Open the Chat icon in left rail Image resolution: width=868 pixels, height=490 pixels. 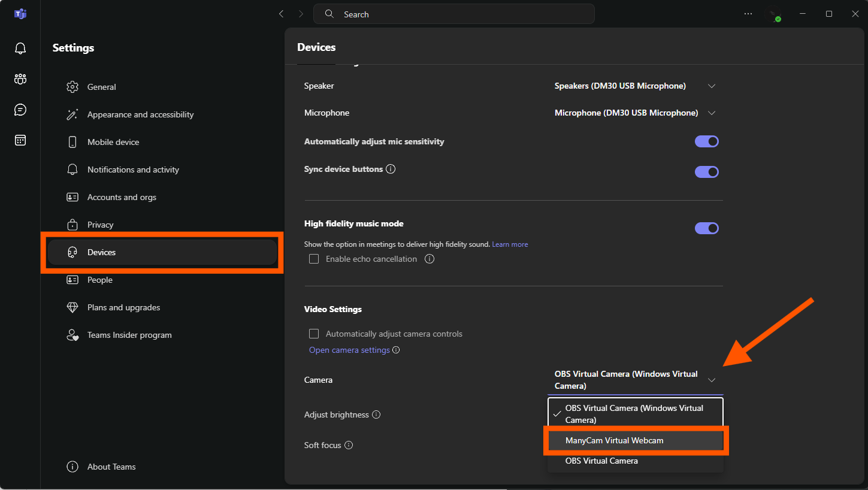pos(20,110)
